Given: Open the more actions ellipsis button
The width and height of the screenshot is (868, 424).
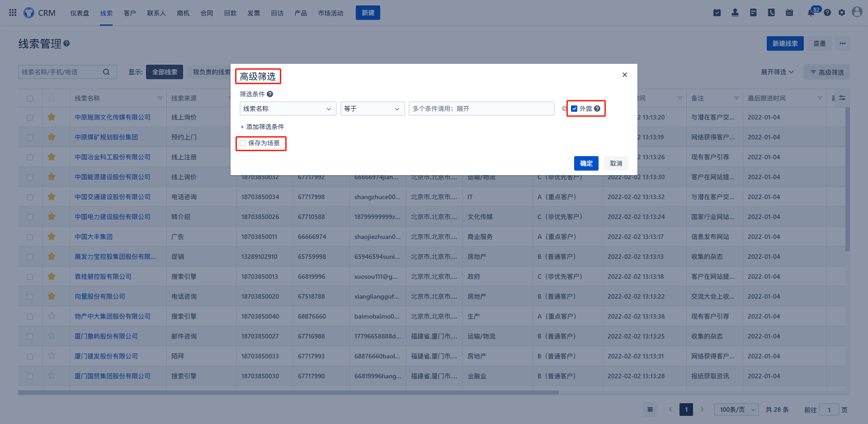Looking at the screenshot, I should pyautogui.click(x=843, y=43).
